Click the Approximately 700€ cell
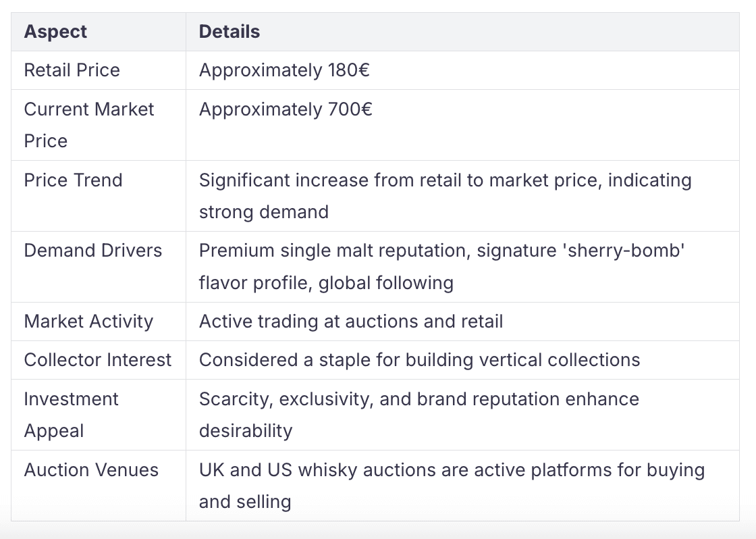Screen dimensions: 756x539 (286, 109)
